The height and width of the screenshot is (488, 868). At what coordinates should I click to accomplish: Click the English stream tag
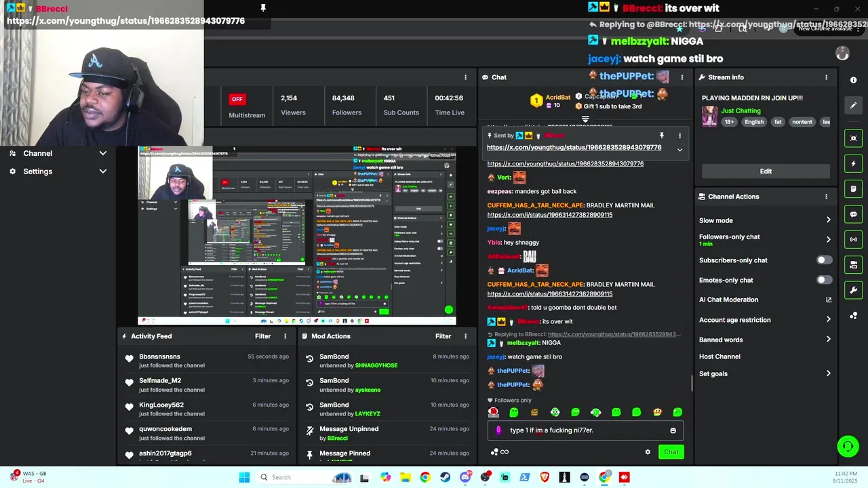coord(753,122)
